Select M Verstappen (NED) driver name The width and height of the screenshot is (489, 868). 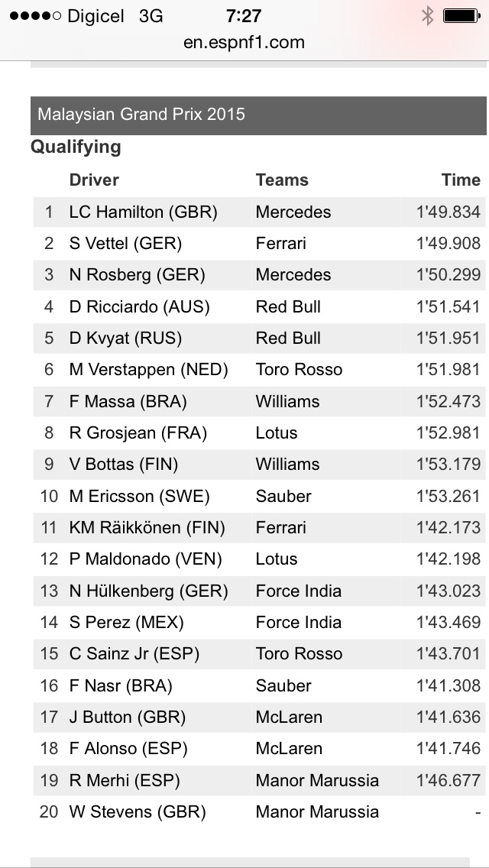tap(148, 370)
